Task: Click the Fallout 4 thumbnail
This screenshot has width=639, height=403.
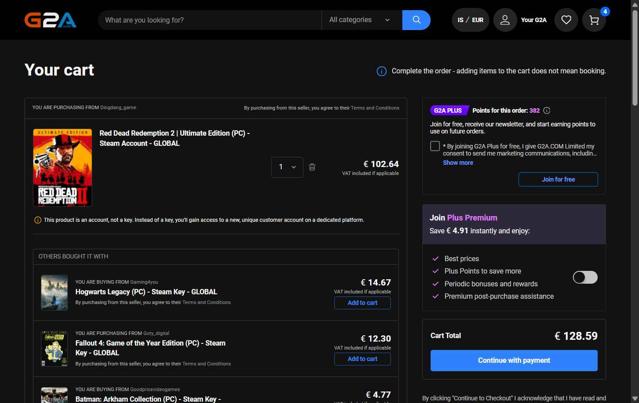Action: point(54,349)
